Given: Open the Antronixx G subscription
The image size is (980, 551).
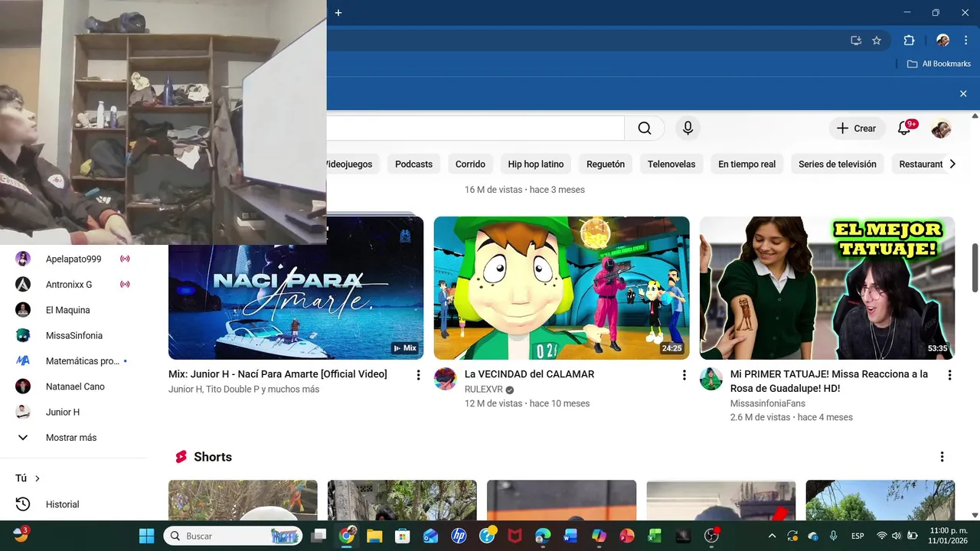Looking at the screenshot, I should click(73, 284).
